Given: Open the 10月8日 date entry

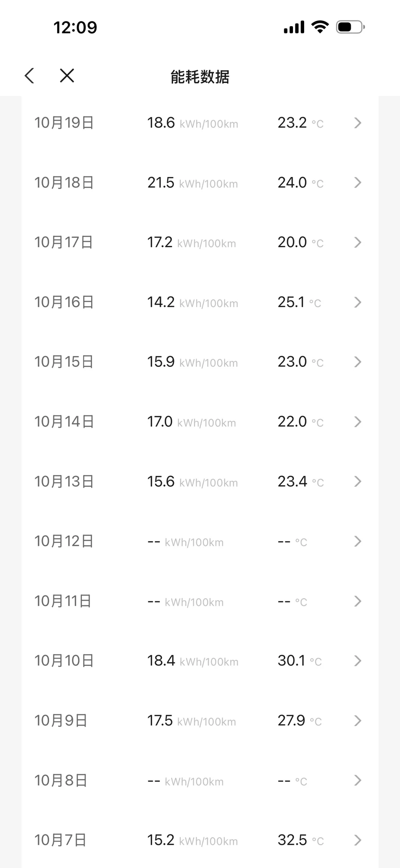Looking at the screenshot, I should tap(61, 780).
